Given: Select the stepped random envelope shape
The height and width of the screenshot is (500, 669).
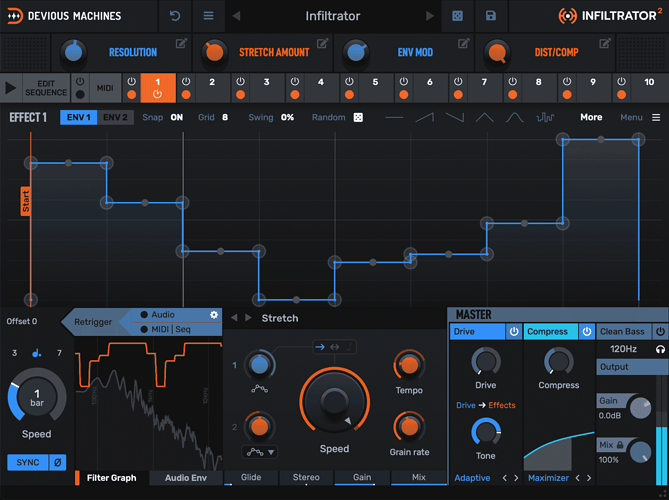Looking at the screenshot, I should point(545,117).
